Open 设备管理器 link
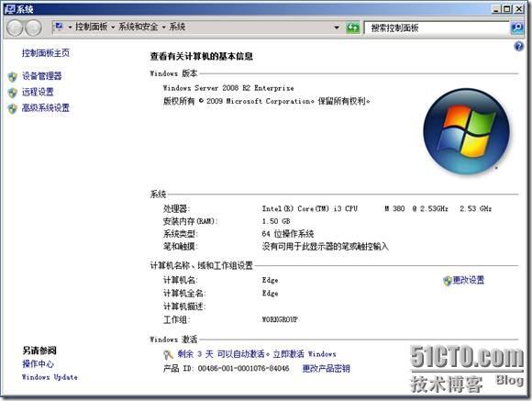Viewport: 532px width, 401px height. click(x=41, y=76)
